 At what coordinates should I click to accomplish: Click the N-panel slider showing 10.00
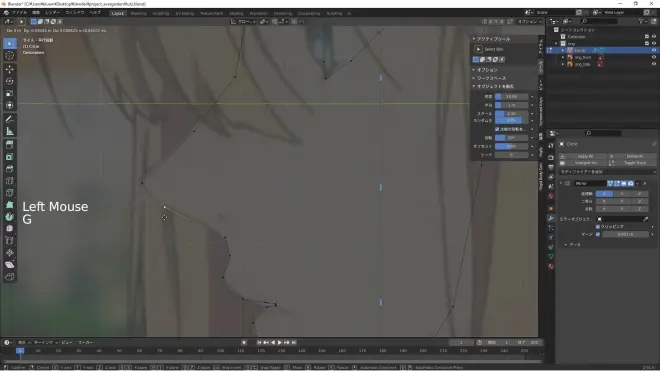coord(511,96)
